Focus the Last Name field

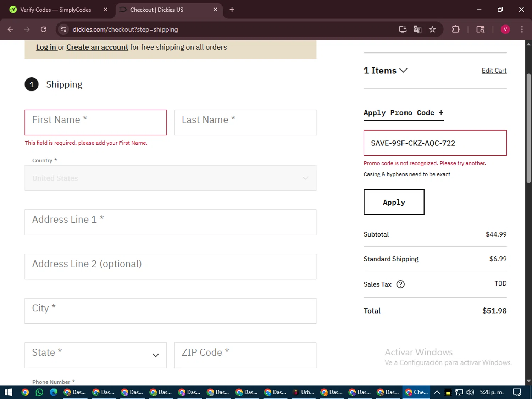[245, 122]
